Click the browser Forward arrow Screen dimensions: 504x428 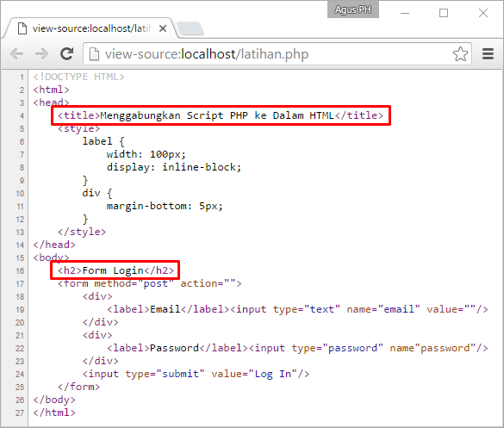coord(42,54)
